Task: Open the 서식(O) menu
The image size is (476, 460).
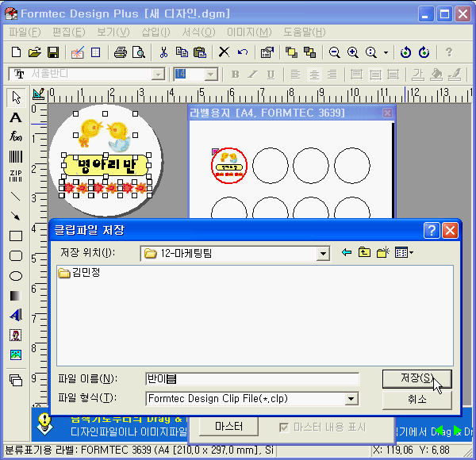Action: coord(198,32)
